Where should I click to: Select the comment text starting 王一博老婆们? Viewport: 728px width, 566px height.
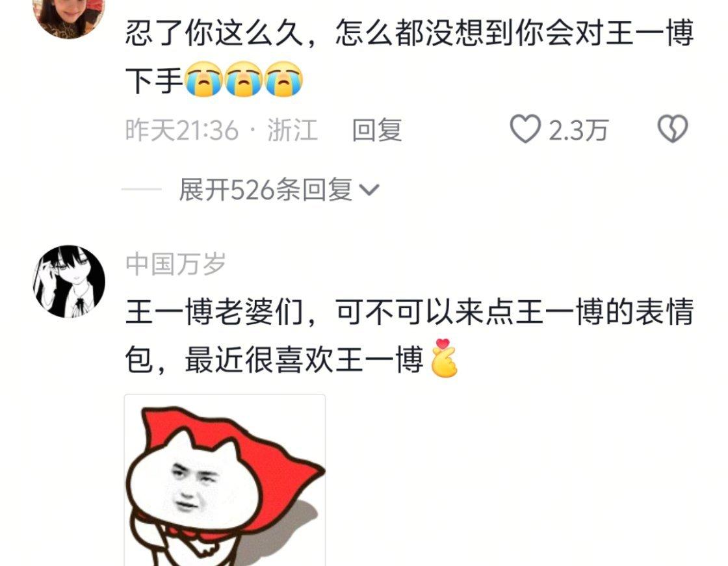coord(409,336)
